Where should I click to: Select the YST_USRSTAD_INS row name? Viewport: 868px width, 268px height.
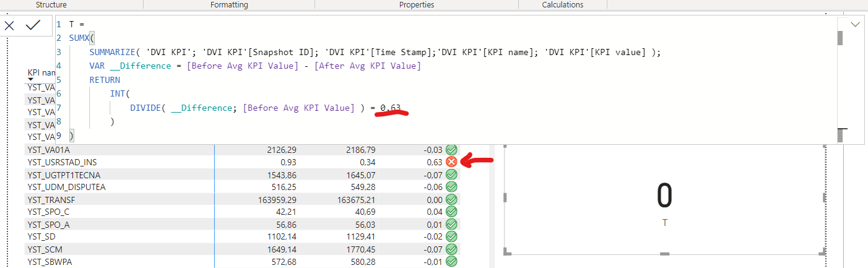pyautogui.click(x=62, y=162)
